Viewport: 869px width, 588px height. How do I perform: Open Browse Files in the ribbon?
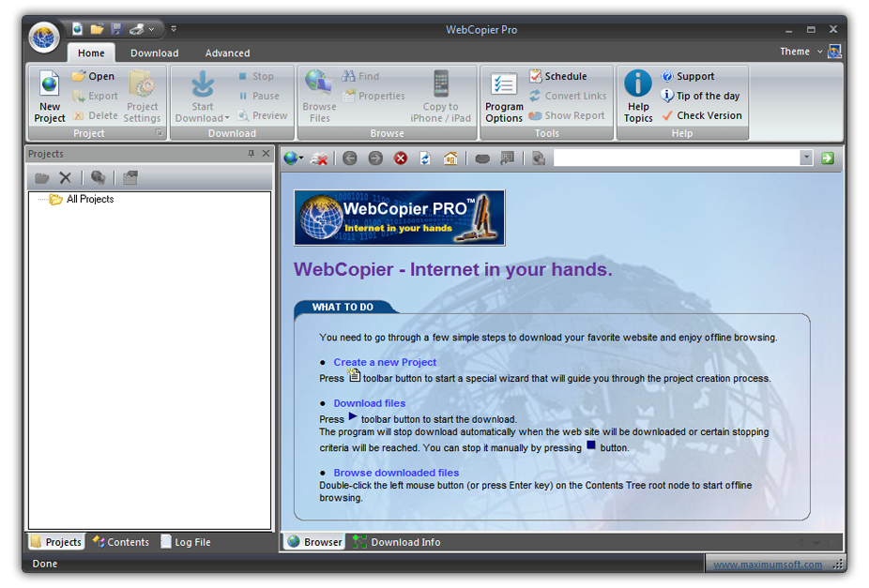(x=319, y=97)
